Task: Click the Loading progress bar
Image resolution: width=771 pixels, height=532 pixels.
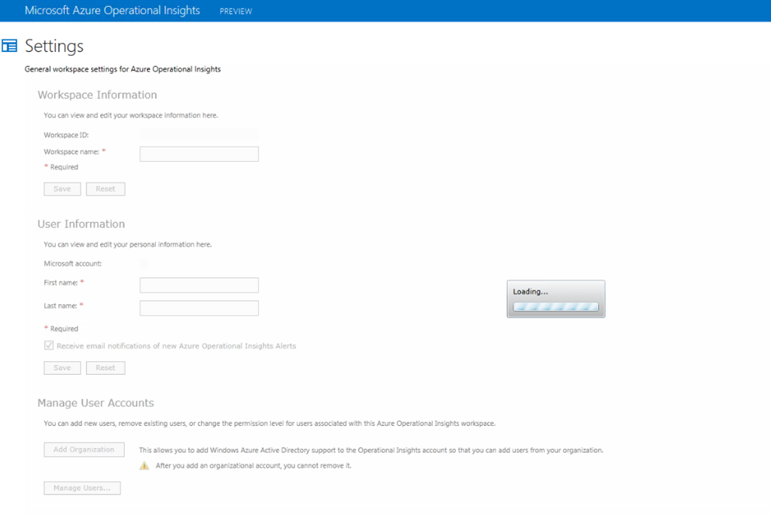Action: pyautogui.click(x=556, y=307)
